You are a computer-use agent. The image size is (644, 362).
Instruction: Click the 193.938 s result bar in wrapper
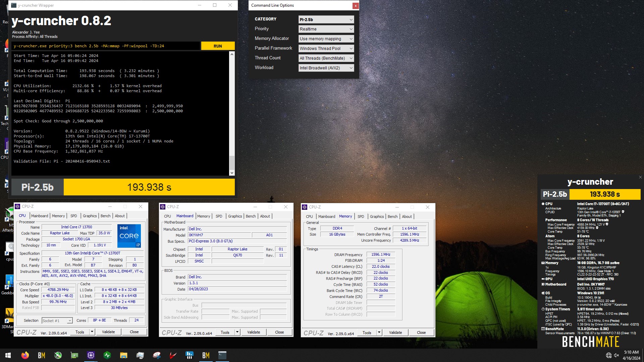tap(149, 187)
